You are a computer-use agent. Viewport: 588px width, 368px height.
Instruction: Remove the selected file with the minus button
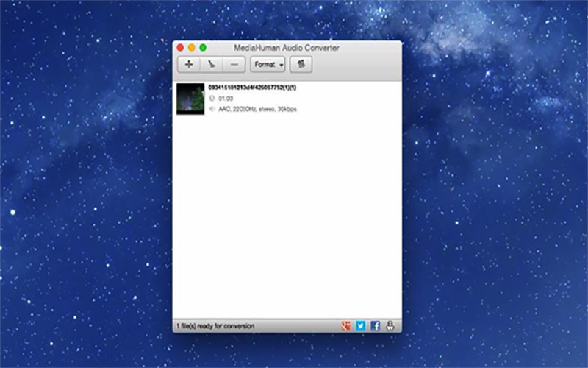coord(234,65)
